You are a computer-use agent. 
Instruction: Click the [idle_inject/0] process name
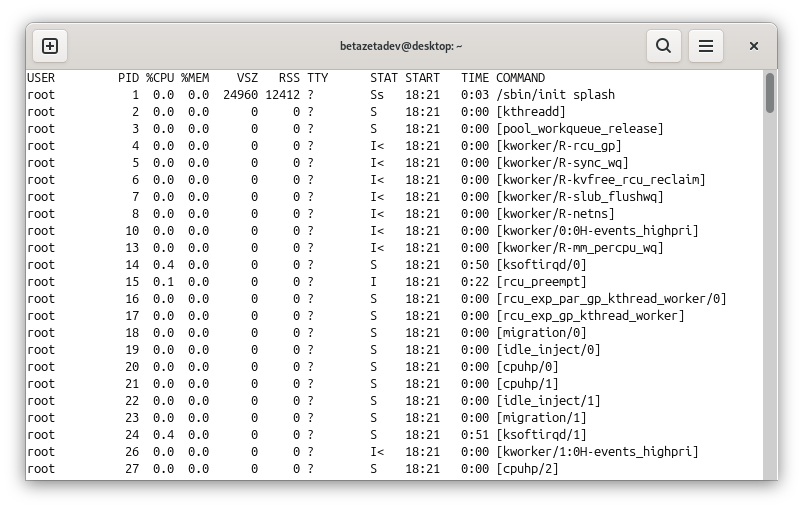point(548,350)
